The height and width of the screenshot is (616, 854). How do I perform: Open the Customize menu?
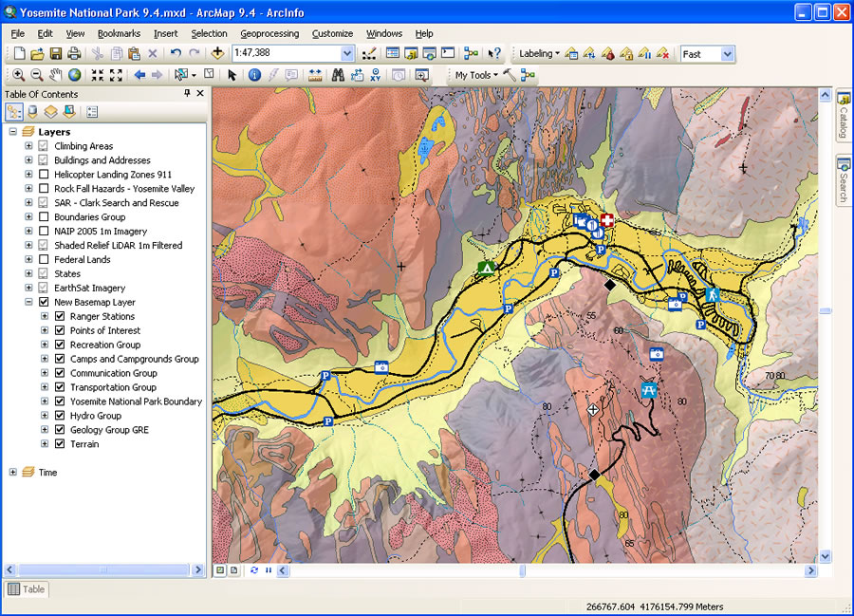332,33
